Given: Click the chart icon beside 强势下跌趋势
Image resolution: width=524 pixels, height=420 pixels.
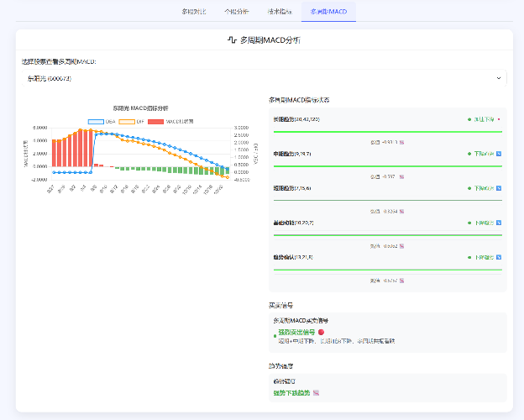Looking at the screenshot, I should coord(316,393).
